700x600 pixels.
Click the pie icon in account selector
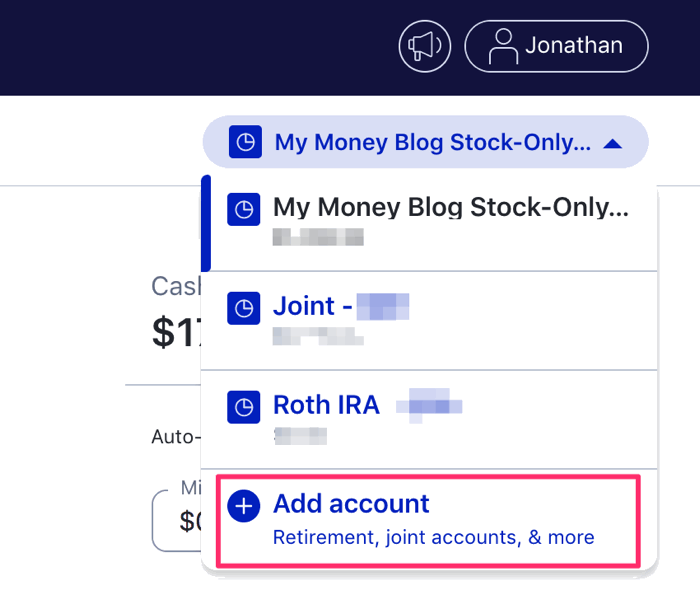[245, 142]
